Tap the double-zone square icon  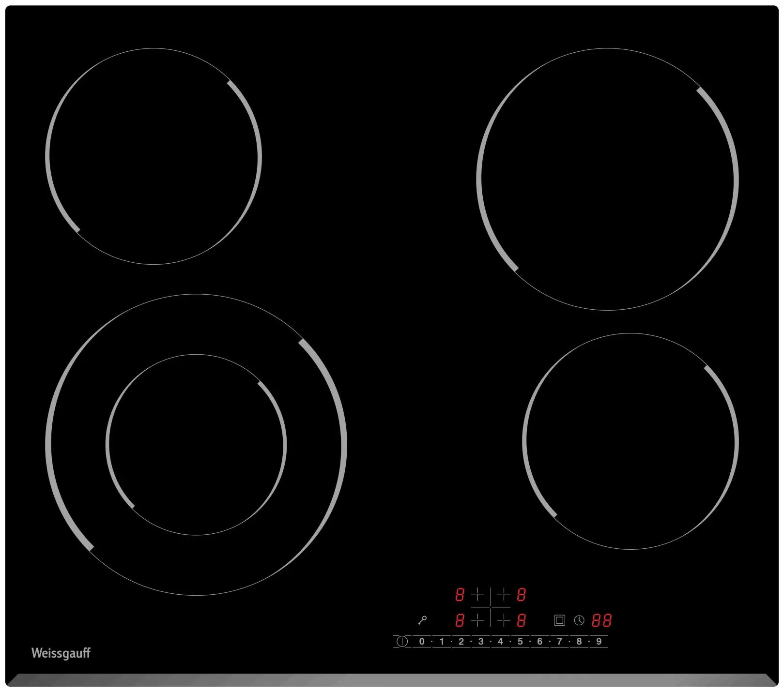(559, 620)
